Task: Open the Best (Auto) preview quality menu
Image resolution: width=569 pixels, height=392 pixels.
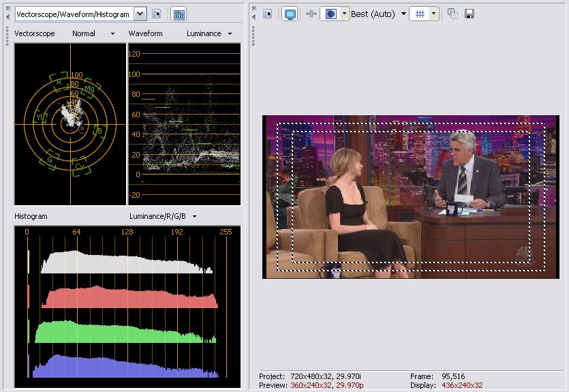Action: pyautogui.click(x=378, y=14)
